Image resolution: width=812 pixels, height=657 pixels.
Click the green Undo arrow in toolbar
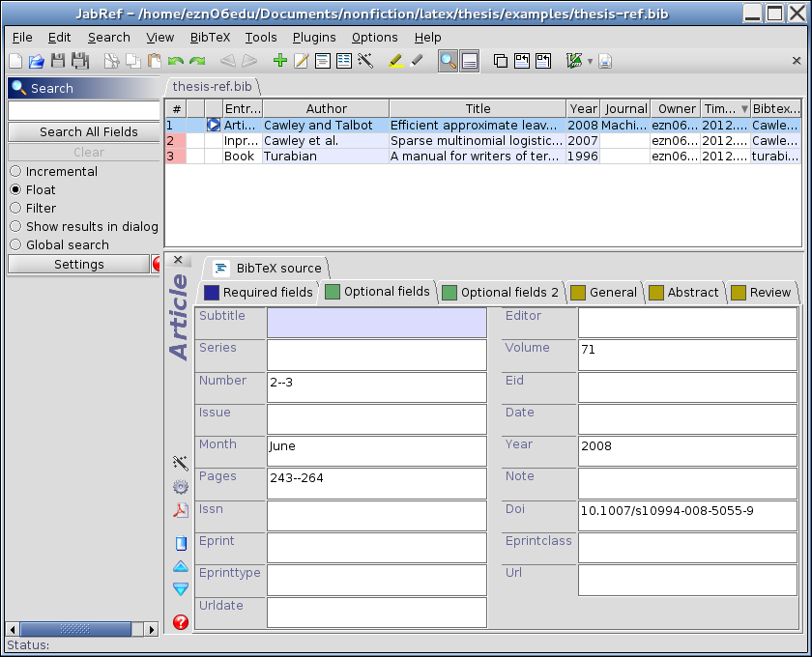176,61
